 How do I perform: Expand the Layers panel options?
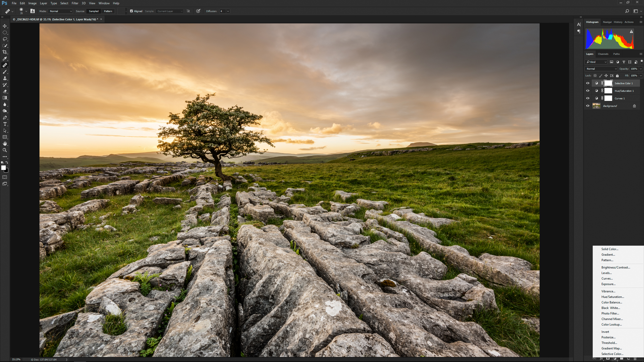[x=640, y=54]
